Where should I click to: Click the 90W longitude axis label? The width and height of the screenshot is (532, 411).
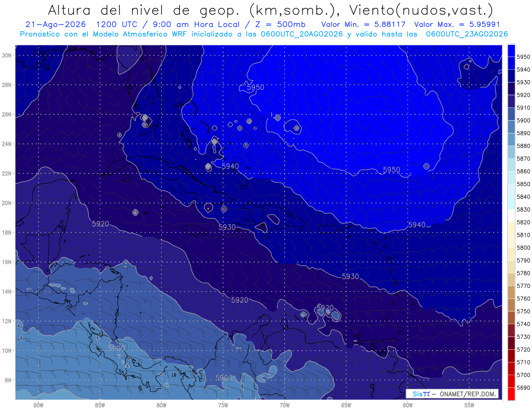click(38, 406)
